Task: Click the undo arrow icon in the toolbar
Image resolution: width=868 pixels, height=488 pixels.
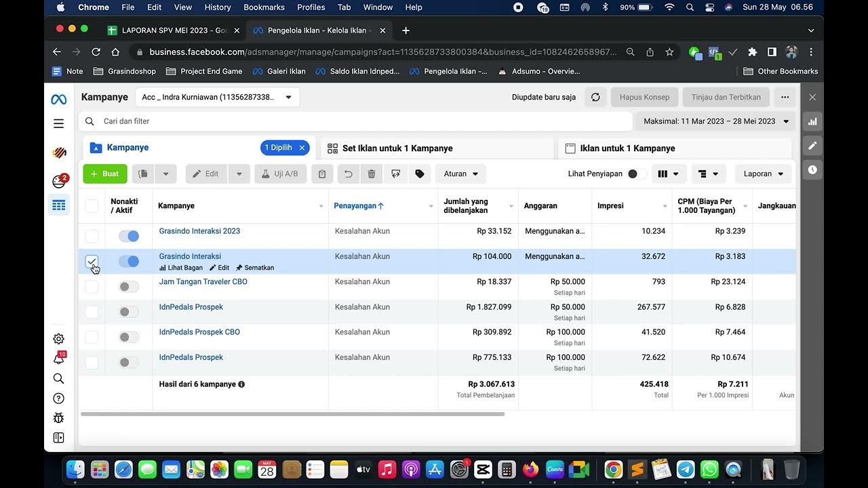Action: tap(348, 174)
